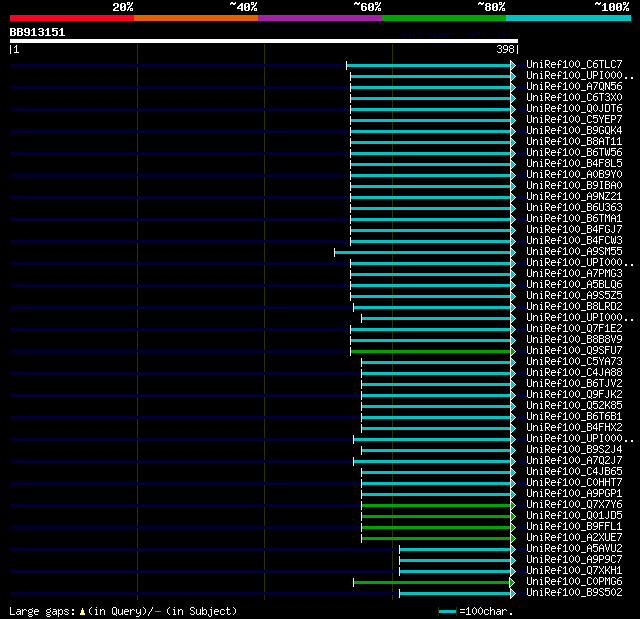Open hit UniRef100_C6TLC7

tap(574, 64)
